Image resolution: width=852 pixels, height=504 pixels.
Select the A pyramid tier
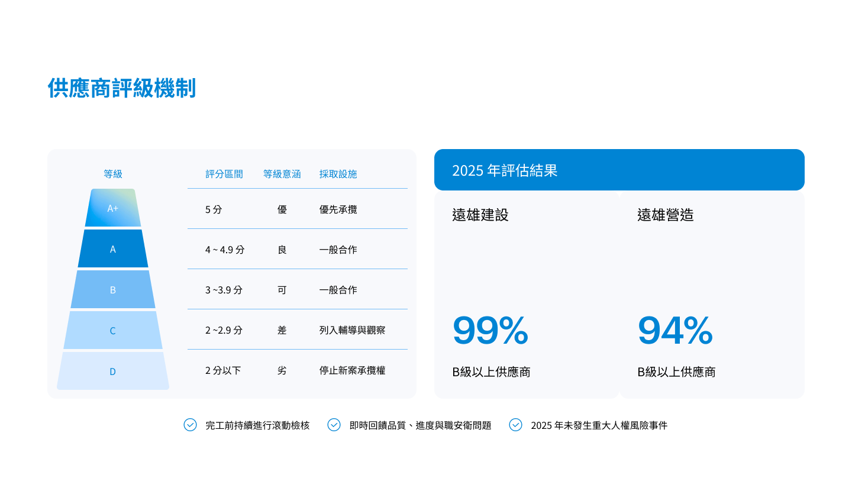click(x=113, y=248)
